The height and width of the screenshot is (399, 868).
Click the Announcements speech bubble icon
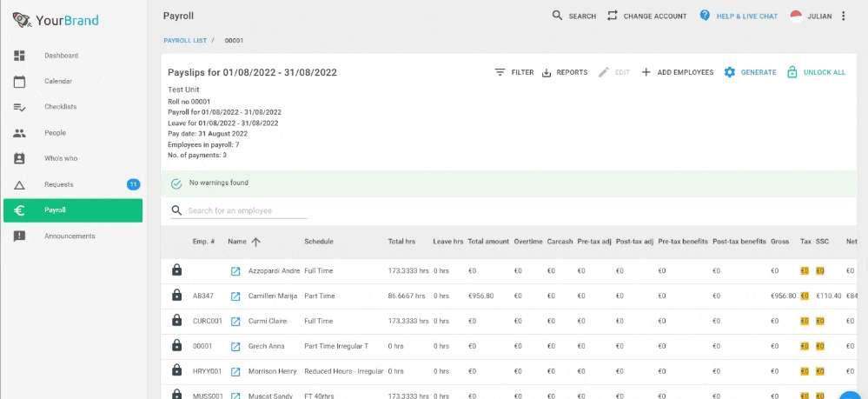pyautogui.click(x=19, y=236)
